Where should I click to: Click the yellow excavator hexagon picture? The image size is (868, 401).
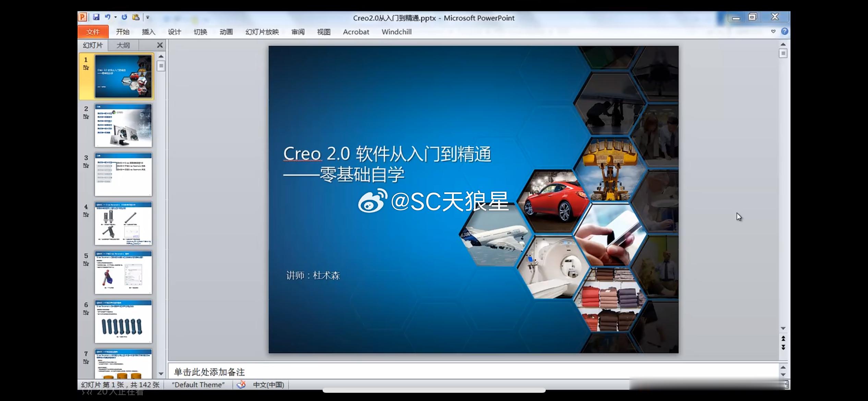pyautogui.click(x=610, y=169)
